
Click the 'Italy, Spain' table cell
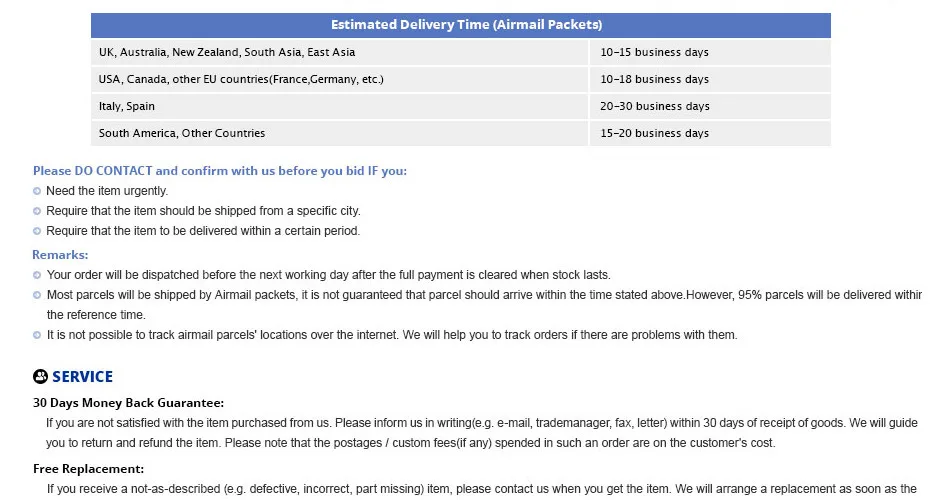pos(339,106)
